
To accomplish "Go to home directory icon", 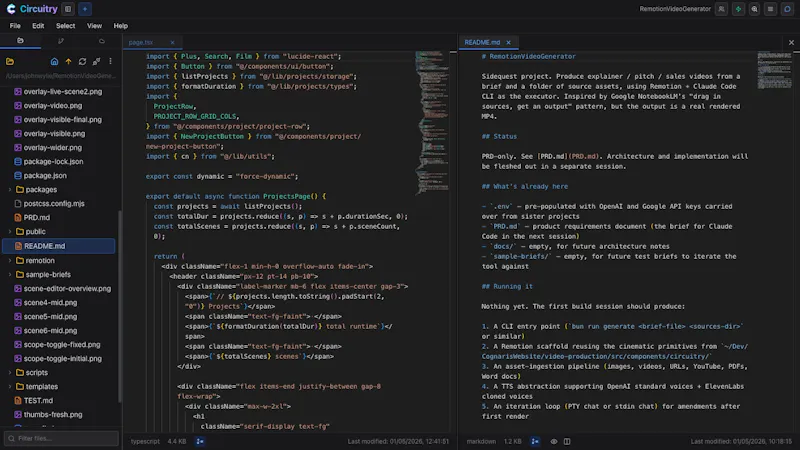I will tap(54, 62).
